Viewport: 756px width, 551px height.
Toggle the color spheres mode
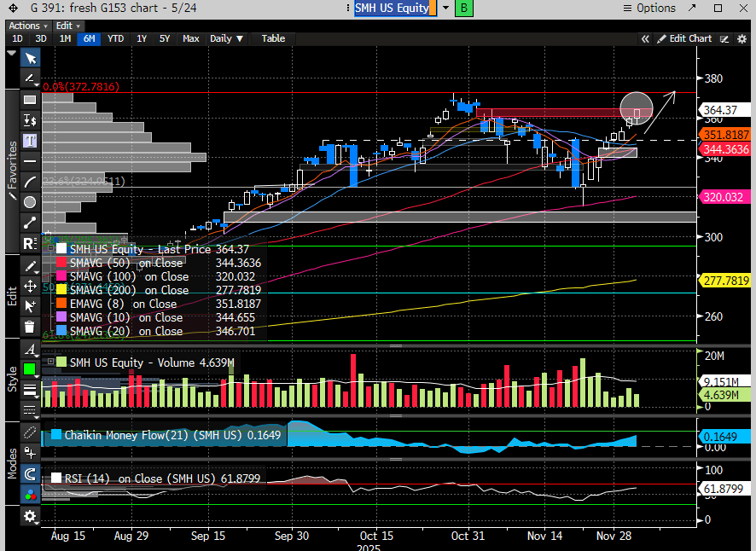pos(30,495)
